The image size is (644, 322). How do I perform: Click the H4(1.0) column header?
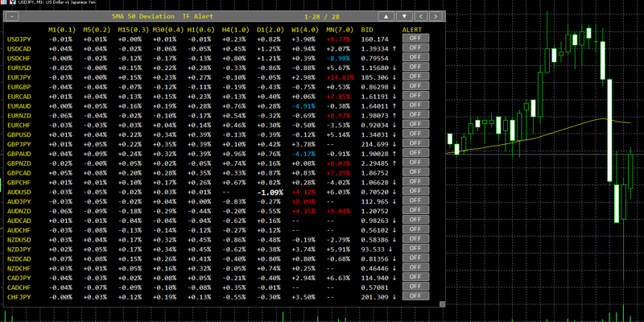(x=236, y=30)
